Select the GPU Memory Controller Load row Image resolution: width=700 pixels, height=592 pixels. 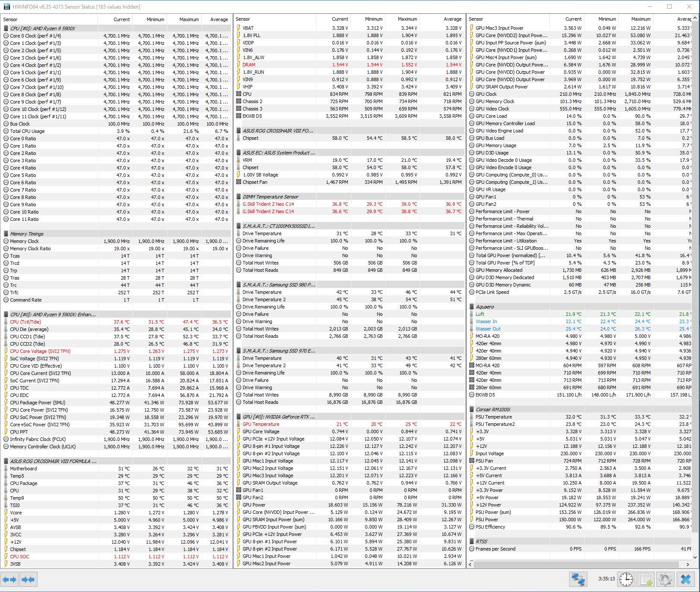(x=579, y=123)
